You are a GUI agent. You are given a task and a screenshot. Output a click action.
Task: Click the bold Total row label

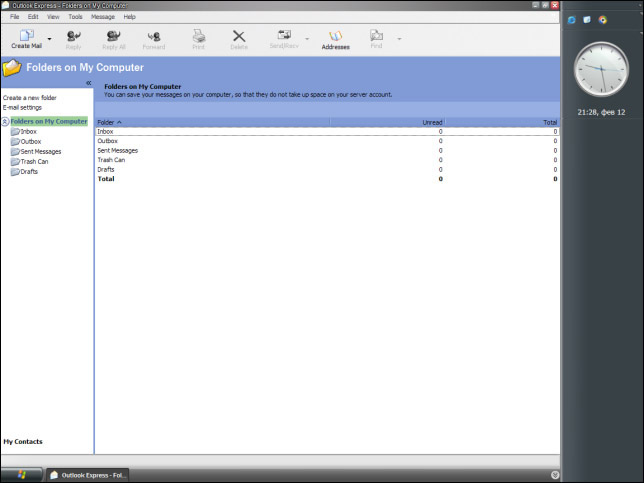(x=106, y=179)
